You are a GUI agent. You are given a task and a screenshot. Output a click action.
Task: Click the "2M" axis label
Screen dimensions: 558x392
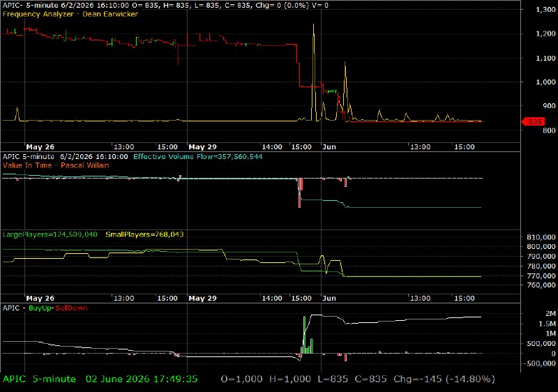tap(550, 314)
